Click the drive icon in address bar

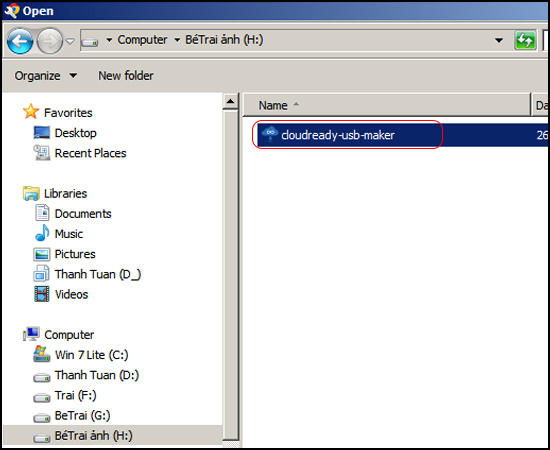coord(90,42)
